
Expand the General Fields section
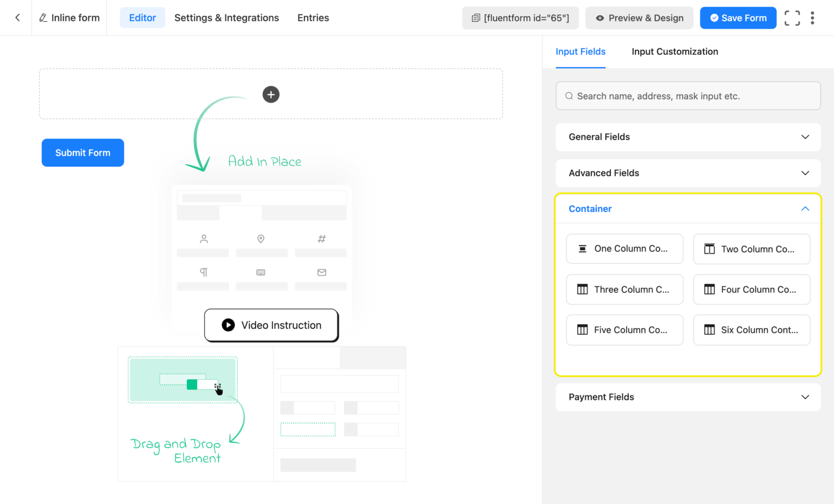687,137
